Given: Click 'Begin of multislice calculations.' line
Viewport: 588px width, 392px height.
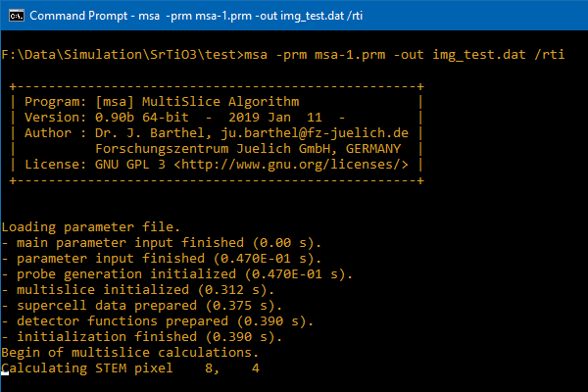Looking at the screenshot, I should pos(129,352).
